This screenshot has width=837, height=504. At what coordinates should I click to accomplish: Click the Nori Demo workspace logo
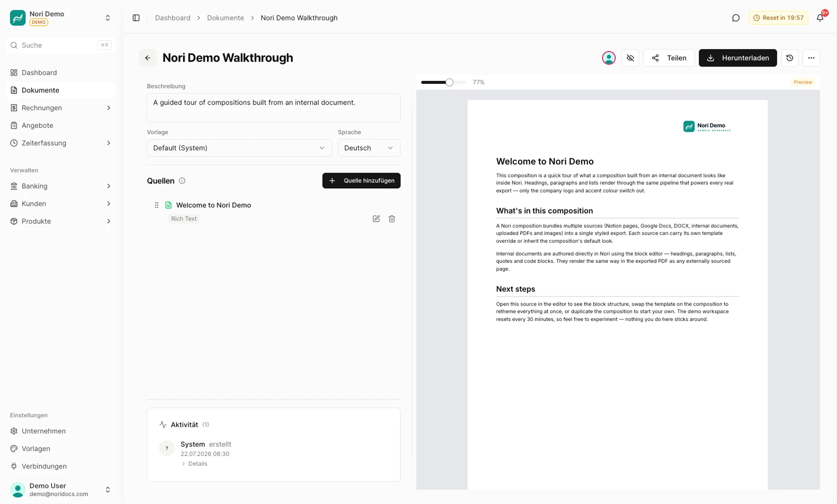point(18,18)
